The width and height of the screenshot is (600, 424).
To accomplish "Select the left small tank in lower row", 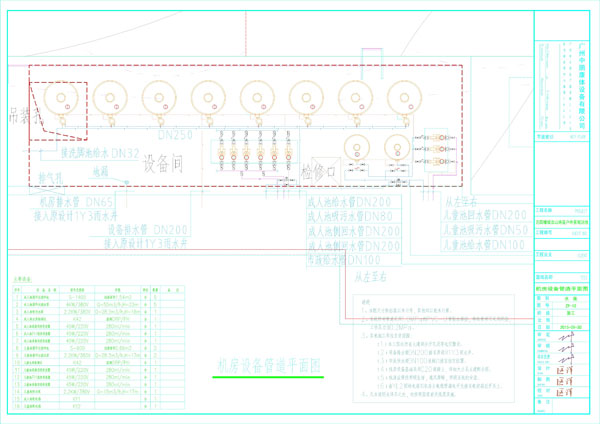I will click(352, 148).
